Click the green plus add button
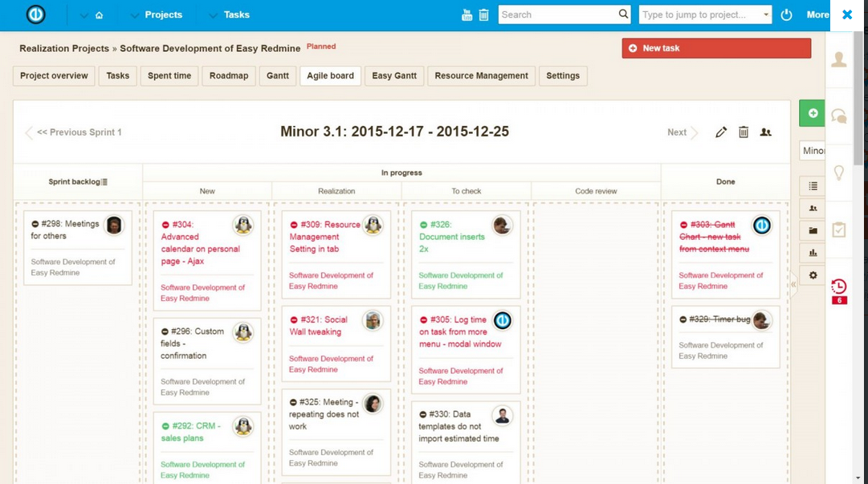 point(812,113)
